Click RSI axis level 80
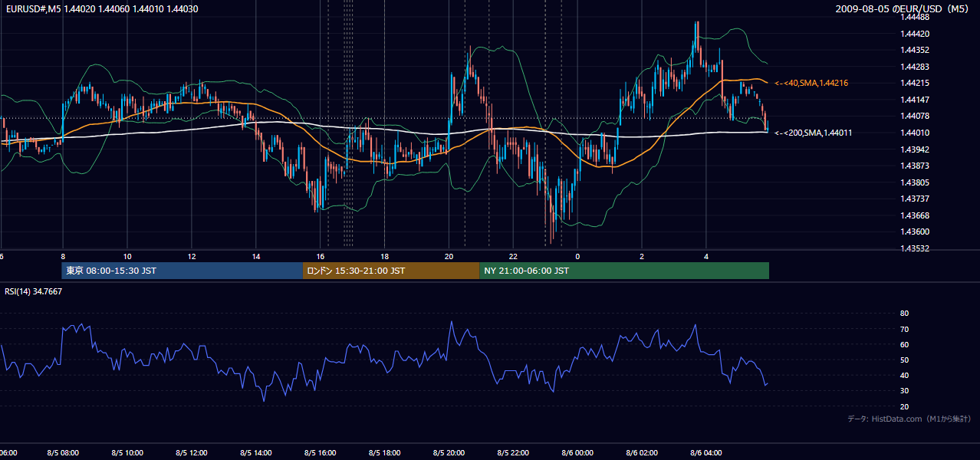 pos(905,314)
